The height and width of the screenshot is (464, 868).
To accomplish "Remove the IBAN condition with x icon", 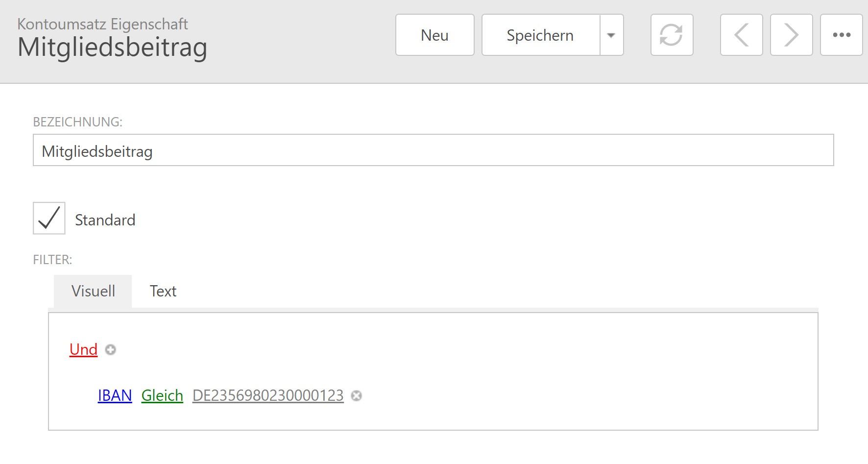I will pyautogui.click(x=357, y=396).
